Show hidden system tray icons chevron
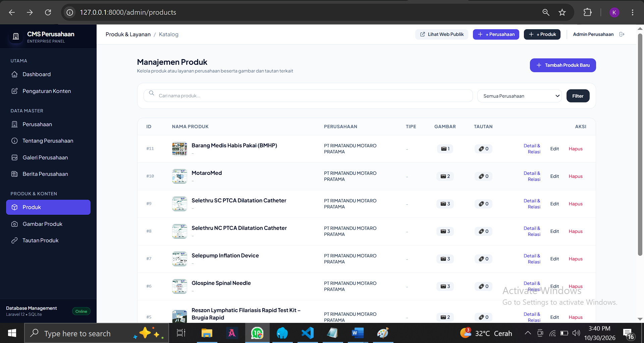 (528, 333)
